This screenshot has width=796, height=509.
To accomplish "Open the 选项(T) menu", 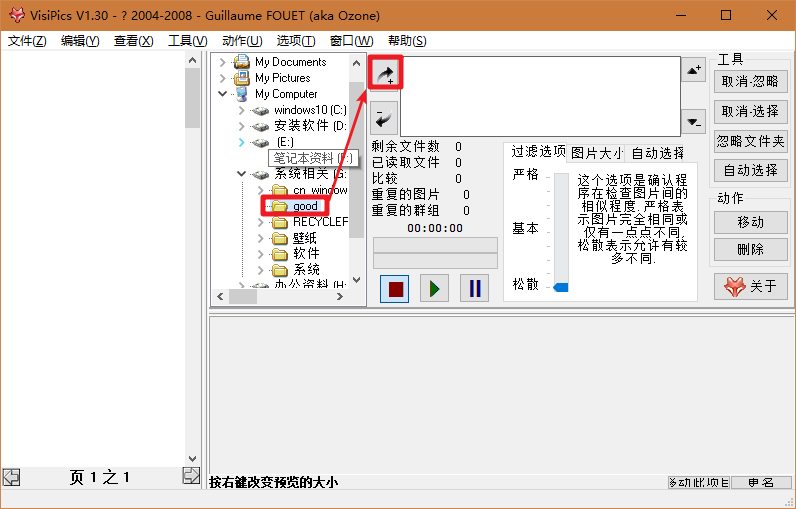I will tap(295, 41).
